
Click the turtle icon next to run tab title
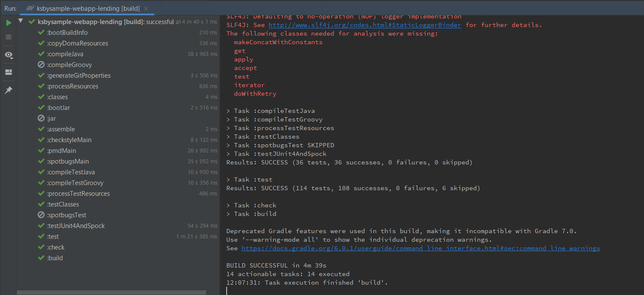[x=30, y=9]
